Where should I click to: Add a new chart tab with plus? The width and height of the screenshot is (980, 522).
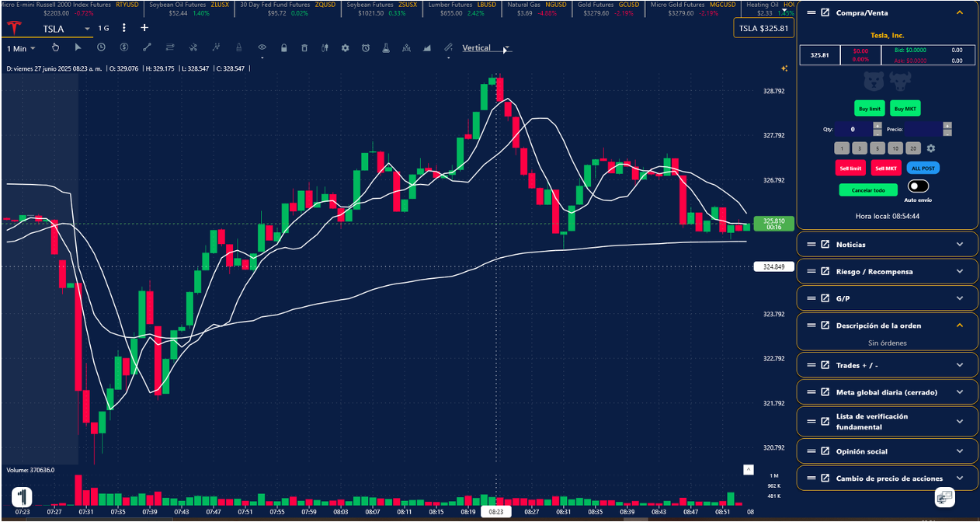[x=144, y=28]
